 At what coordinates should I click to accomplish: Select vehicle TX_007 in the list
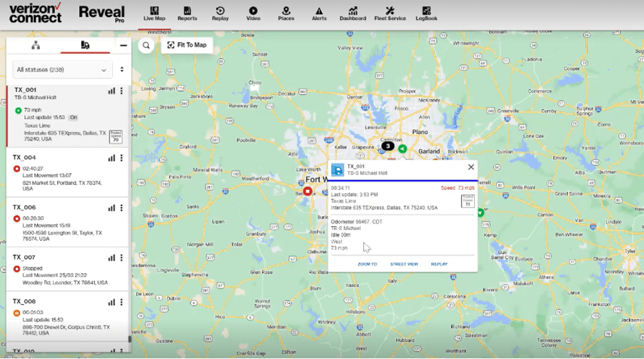[x=67, y=270]
